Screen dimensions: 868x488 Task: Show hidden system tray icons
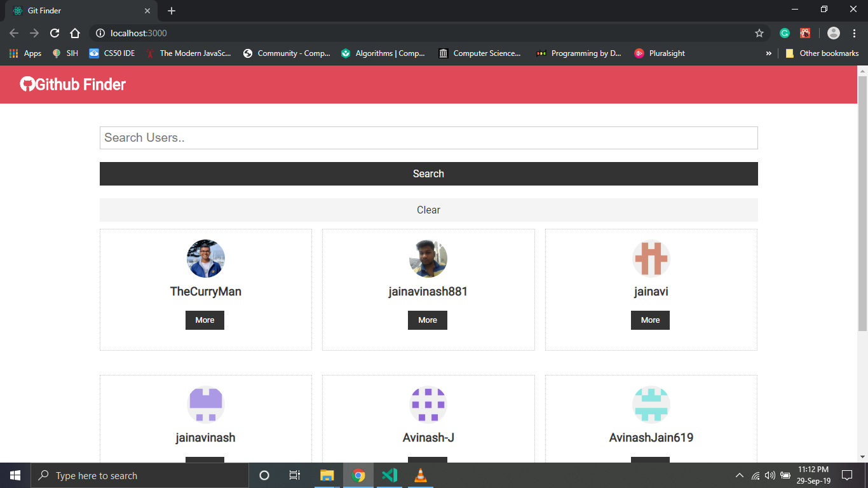tap(739, 475)
